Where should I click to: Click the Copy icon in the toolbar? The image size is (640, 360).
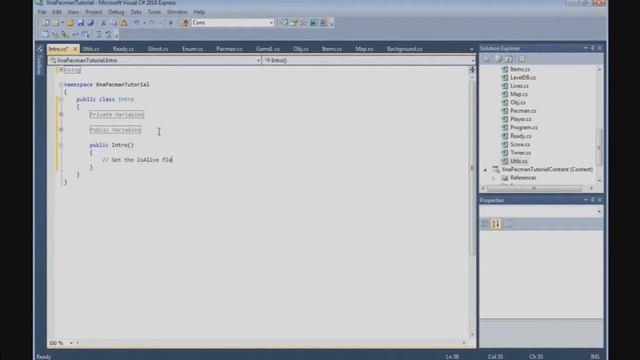click(113, 23)
